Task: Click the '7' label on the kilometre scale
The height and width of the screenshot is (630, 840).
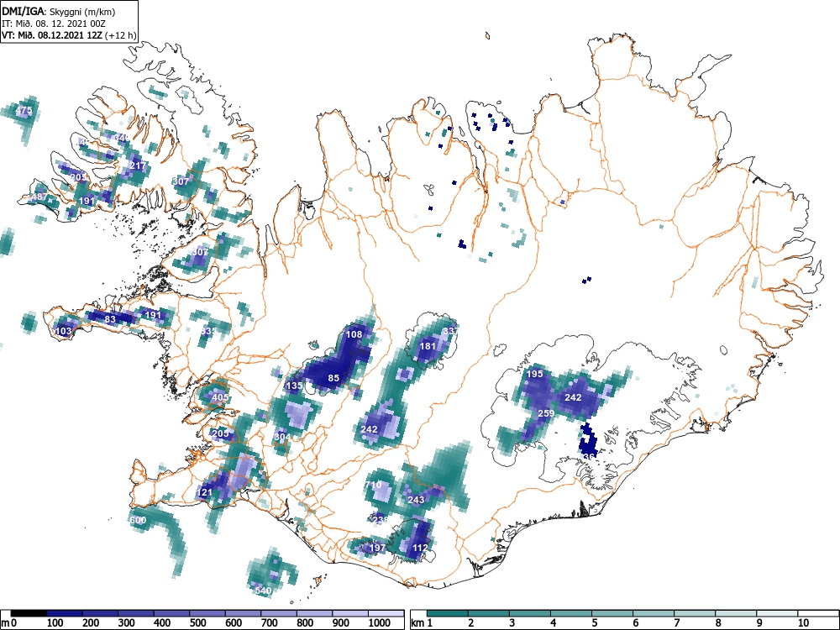Action: pos(677,623)
